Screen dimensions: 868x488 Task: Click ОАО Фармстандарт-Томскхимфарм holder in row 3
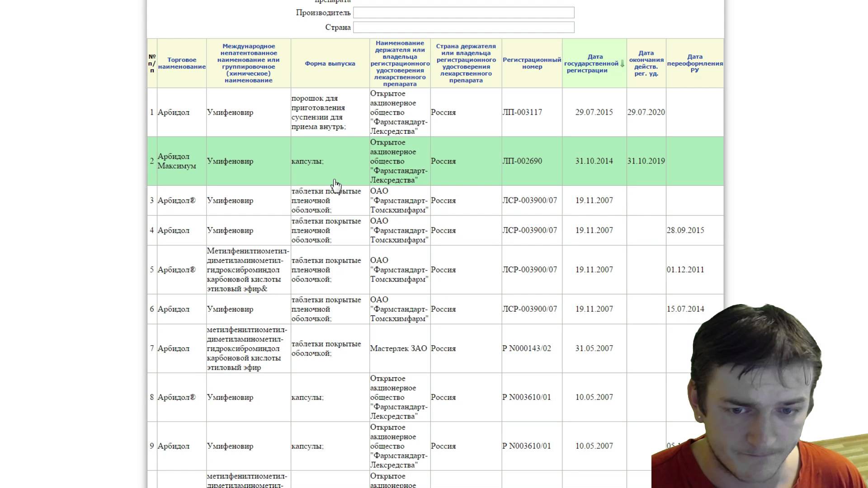(399, 201)
